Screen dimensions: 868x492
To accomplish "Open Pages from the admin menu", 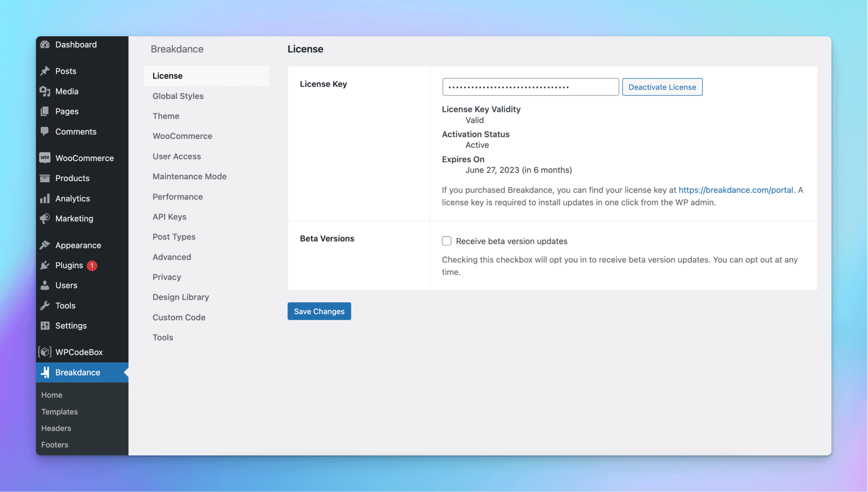I will (82, 111).
